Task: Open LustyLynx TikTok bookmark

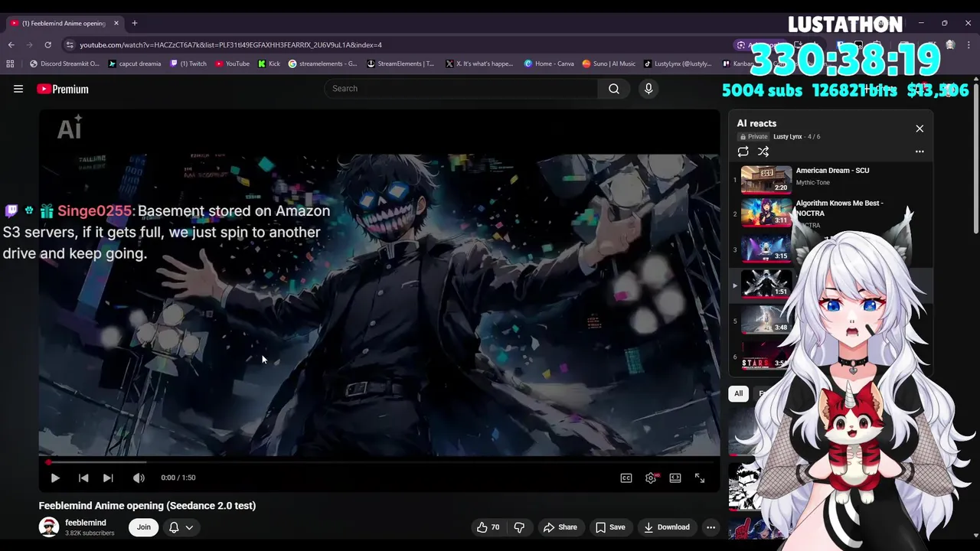Action: 678,64
